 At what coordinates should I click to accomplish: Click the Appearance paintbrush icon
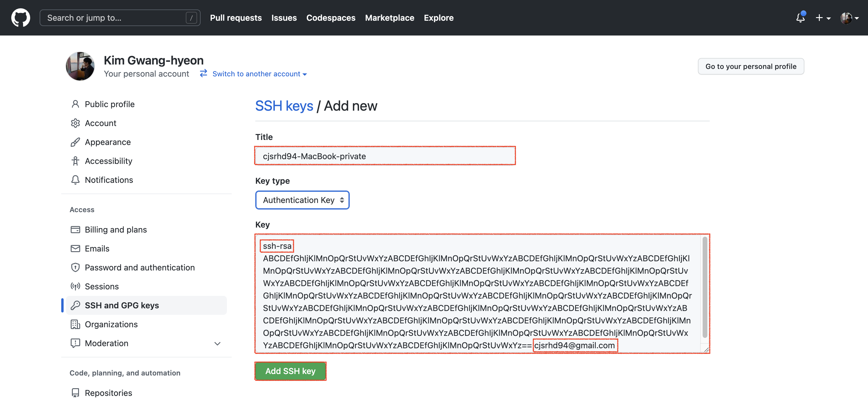click(75, 142)
